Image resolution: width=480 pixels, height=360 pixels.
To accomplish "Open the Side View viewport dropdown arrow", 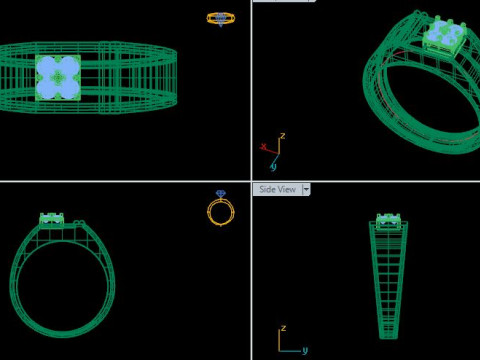I will [306, 190].
